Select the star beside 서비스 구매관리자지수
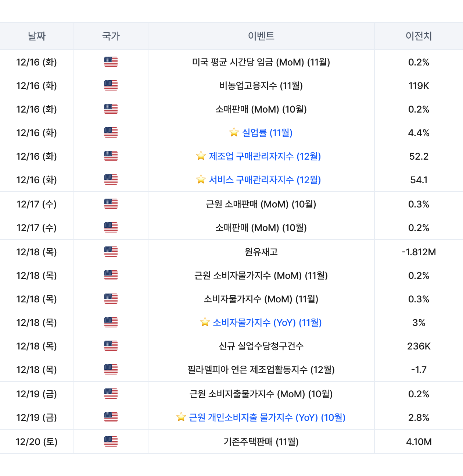The height and width of the screenshot is (476, 463). coord(201,180)
